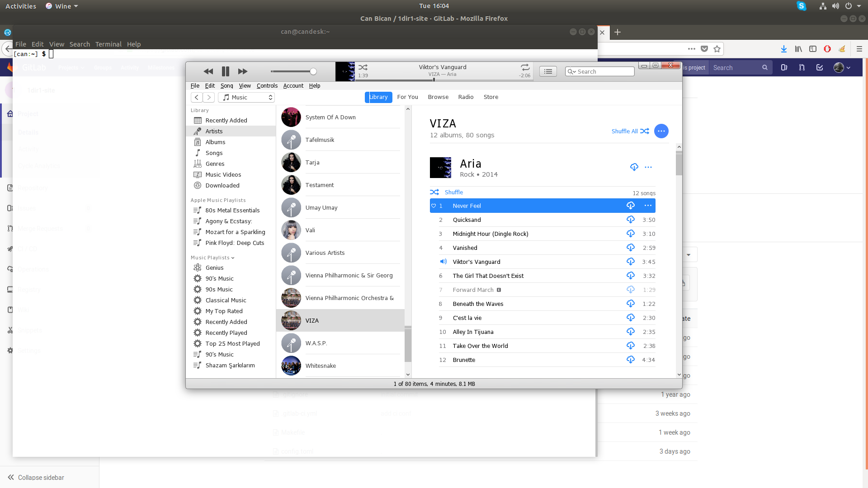The width and height of the screenshot is (868, 488).
Task: Expand the Library section in sidebar
Action: (199, 110)
